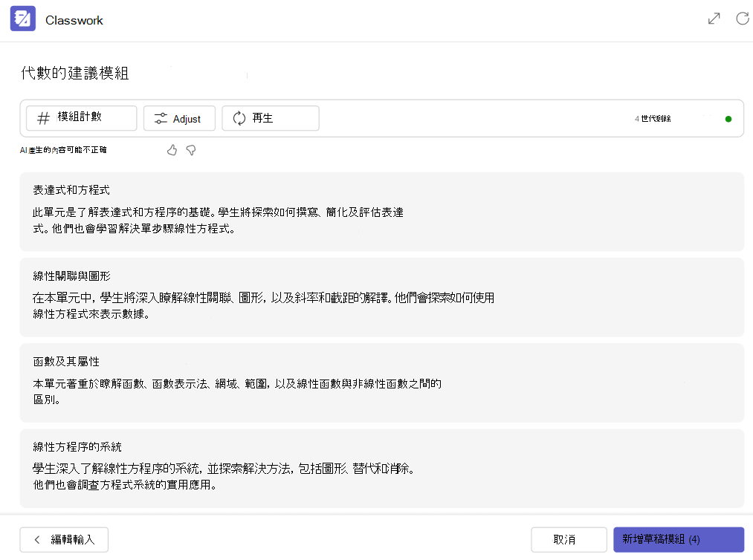Click the back chevron icon beside 編輯輸入
This screenshot has height=560, width=753.
coord(37,540)
